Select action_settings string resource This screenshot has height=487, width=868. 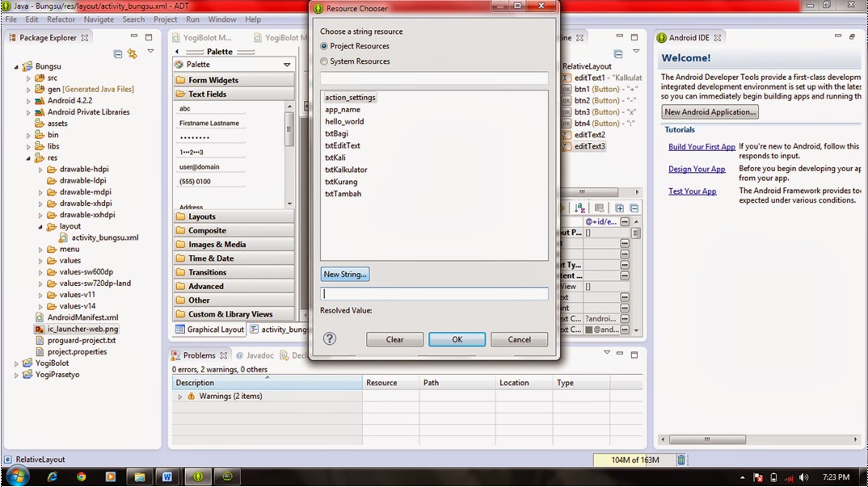(x=350, y=98)
